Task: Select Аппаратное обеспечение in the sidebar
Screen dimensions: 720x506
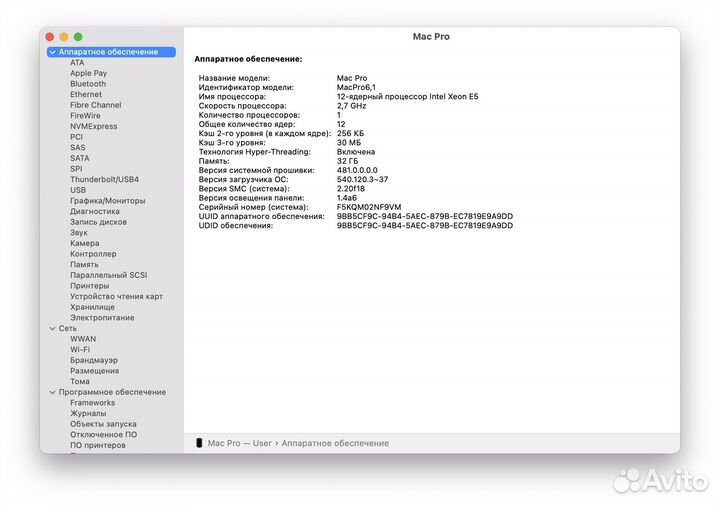Action: coord(111,52)
